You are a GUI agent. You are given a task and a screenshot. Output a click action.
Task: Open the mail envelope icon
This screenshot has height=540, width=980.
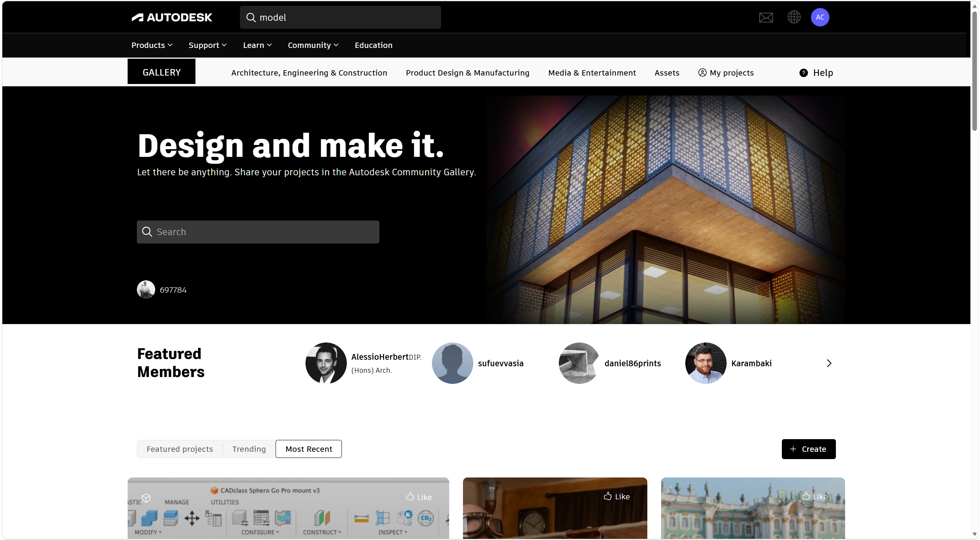click(x=766, y=18)
